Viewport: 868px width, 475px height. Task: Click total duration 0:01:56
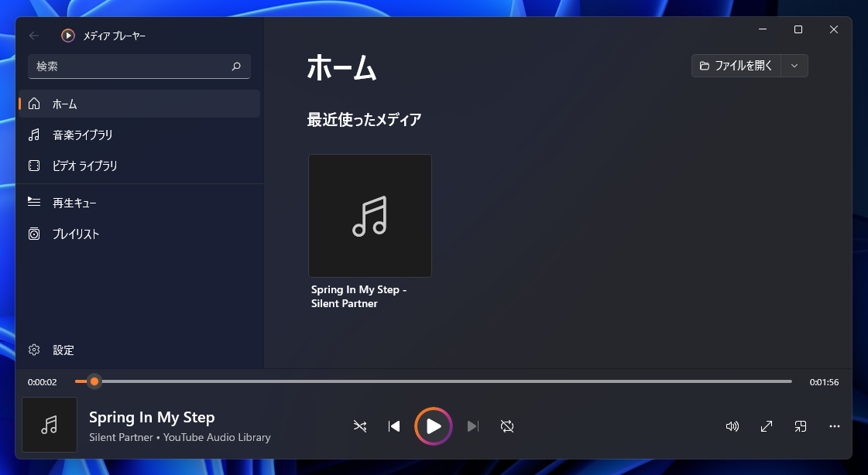824,382
